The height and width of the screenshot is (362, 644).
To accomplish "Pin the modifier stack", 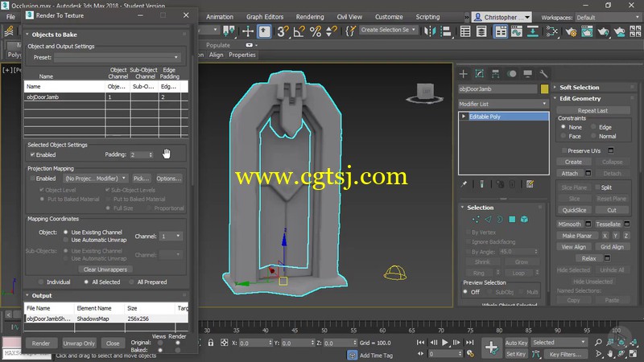I will 464,184.
